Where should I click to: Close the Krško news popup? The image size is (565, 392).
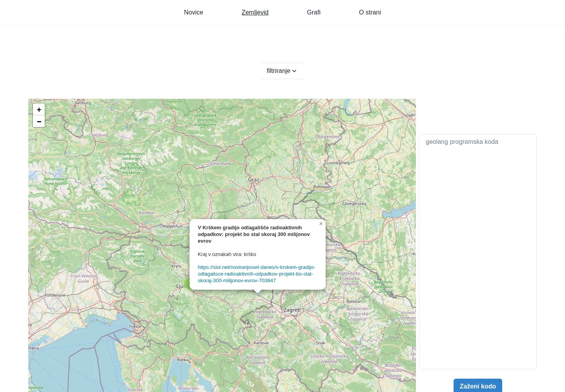[321, 224]
